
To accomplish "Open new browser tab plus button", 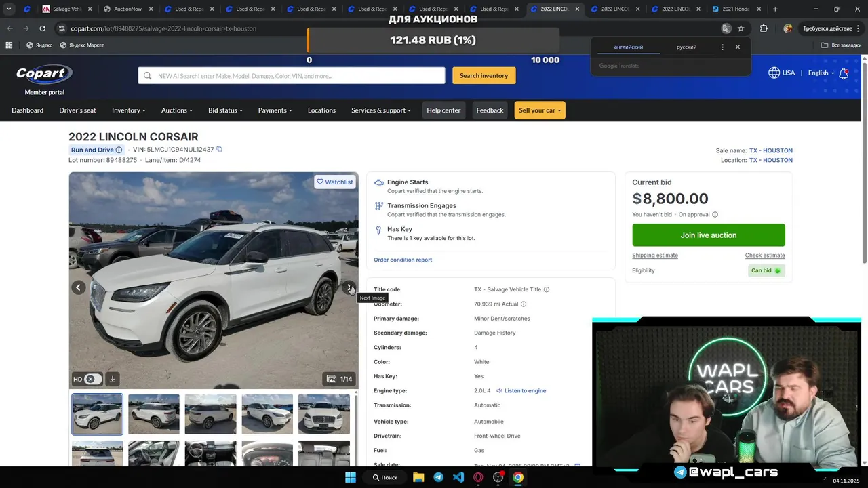I will pos(775,9).
